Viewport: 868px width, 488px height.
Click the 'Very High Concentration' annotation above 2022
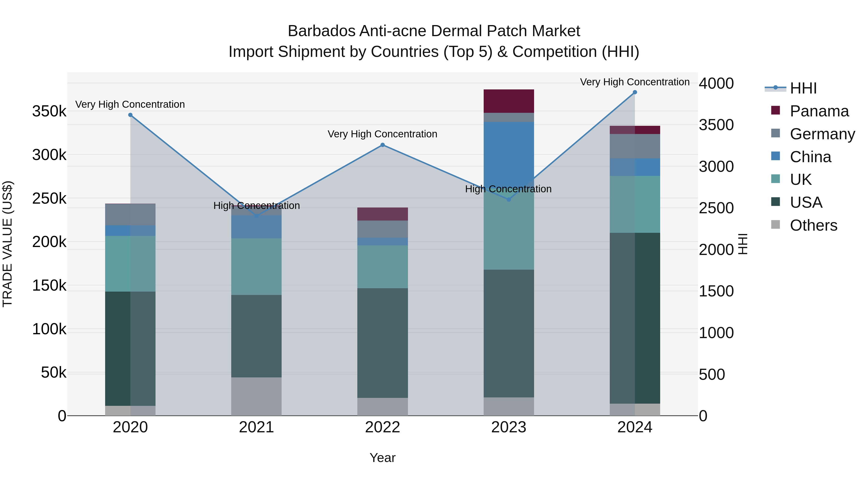(382, 134)
